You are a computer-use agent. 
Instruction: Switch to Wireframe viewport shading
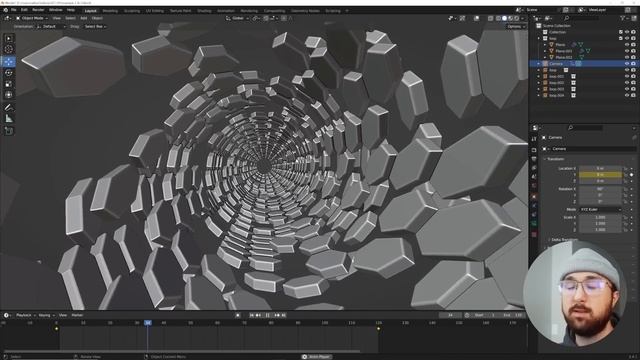498,18
